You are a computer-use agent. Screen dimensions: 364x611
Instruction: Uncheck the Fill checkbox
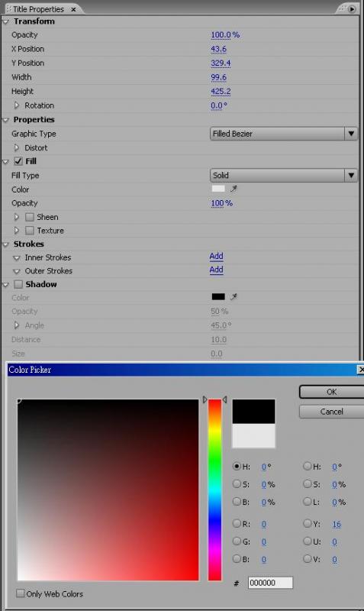point(18,161)
